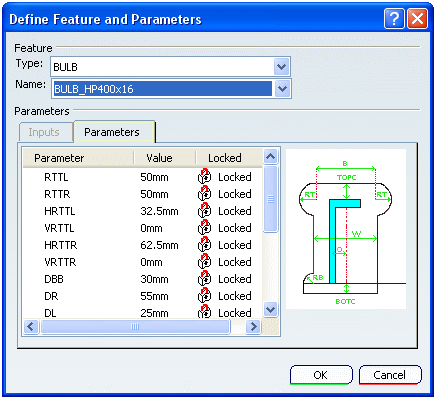Click the Cancel button
The height and width of the screenshot is (399, 436).
click(390, 375)
